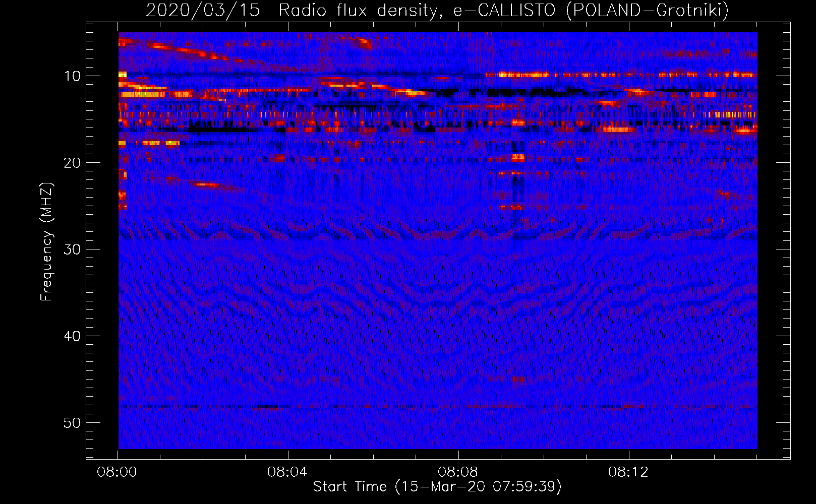This screenshot has width=816, height=504.
Task: Click the 08:04 time tick label
Action: tap(287, 472)
